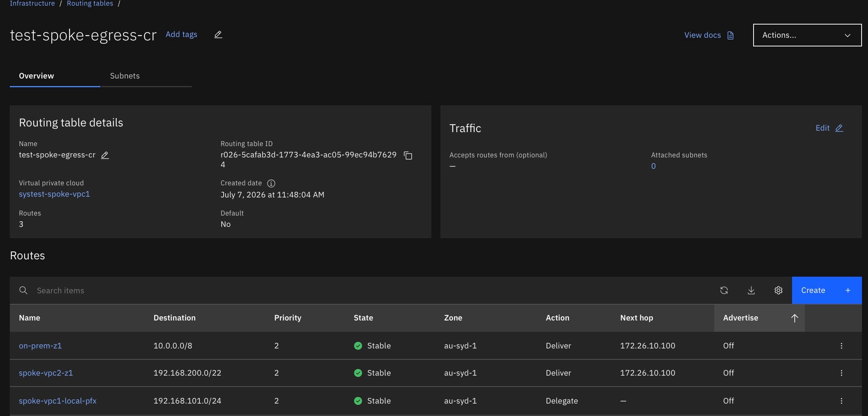Viewport: 868px width, 416px height.
Task: Create a new route
Action: point(827,290)
